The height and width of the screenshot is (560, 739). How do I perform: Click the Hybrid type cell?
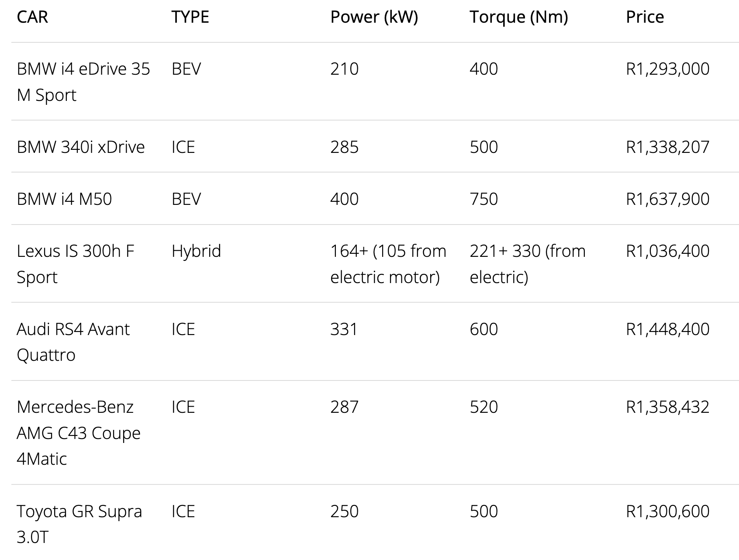196,251
